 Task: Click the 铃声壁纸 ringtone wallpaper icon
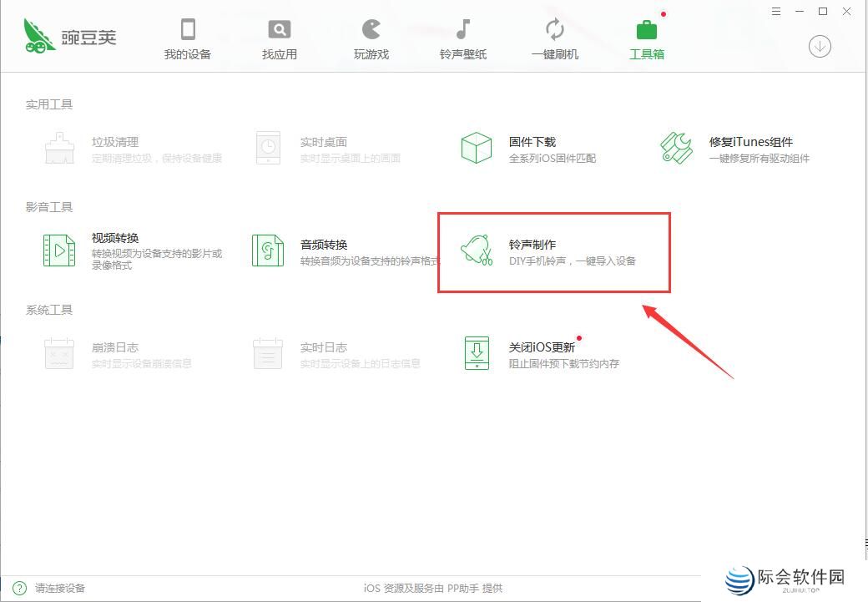(462, 36)
